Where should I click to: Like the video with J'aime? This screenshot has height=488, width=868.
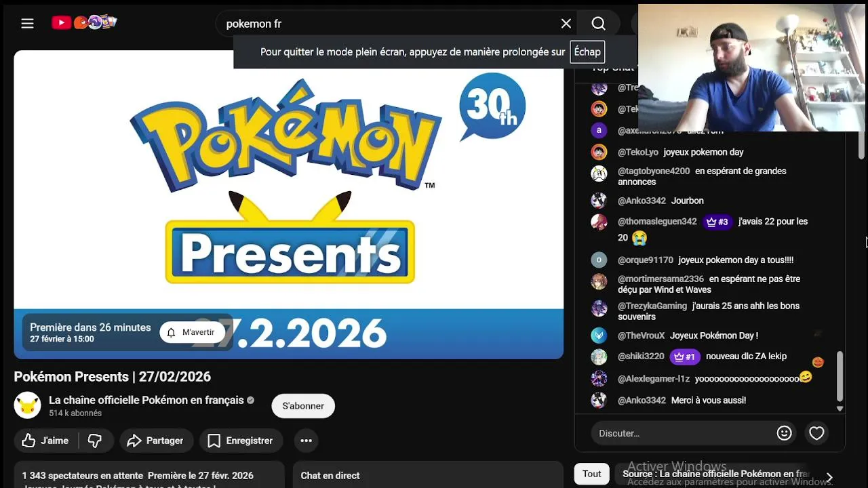tap(45, 441)
